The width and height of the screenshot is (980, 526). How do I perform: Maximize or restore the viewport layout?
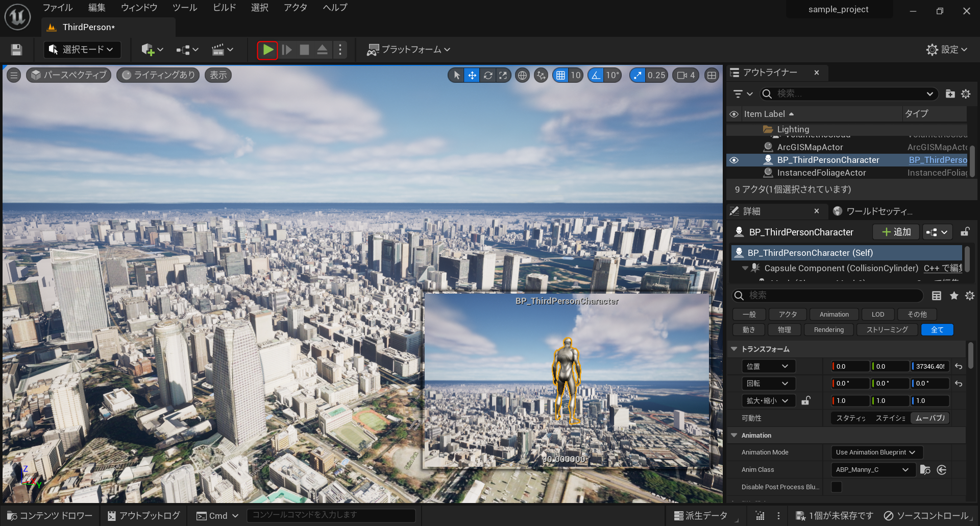712,76
